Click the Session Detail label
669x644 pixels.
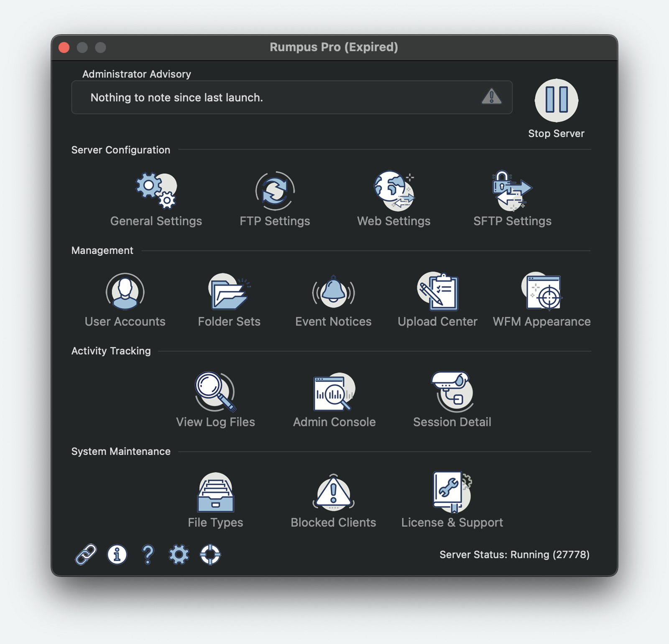coord(452,422)
